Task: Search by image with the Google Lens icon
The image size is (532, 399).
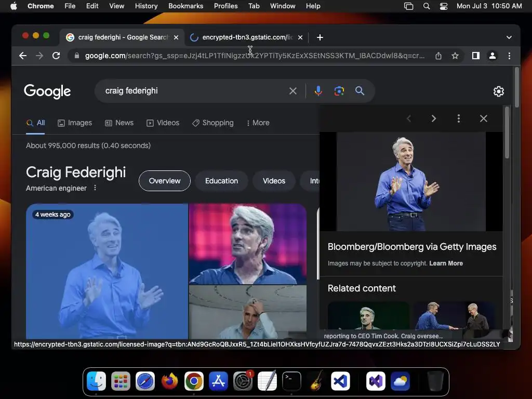Action: 339,91
